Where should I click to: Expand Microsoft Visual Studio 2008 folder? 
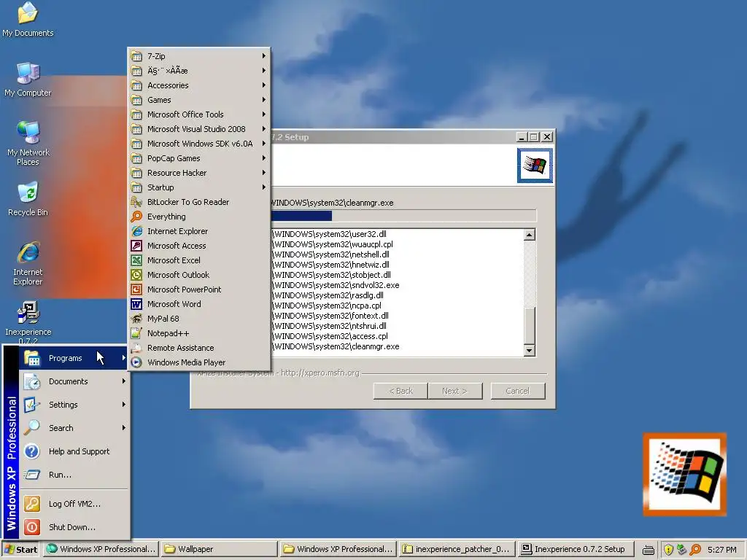click(x=199, y=129)
